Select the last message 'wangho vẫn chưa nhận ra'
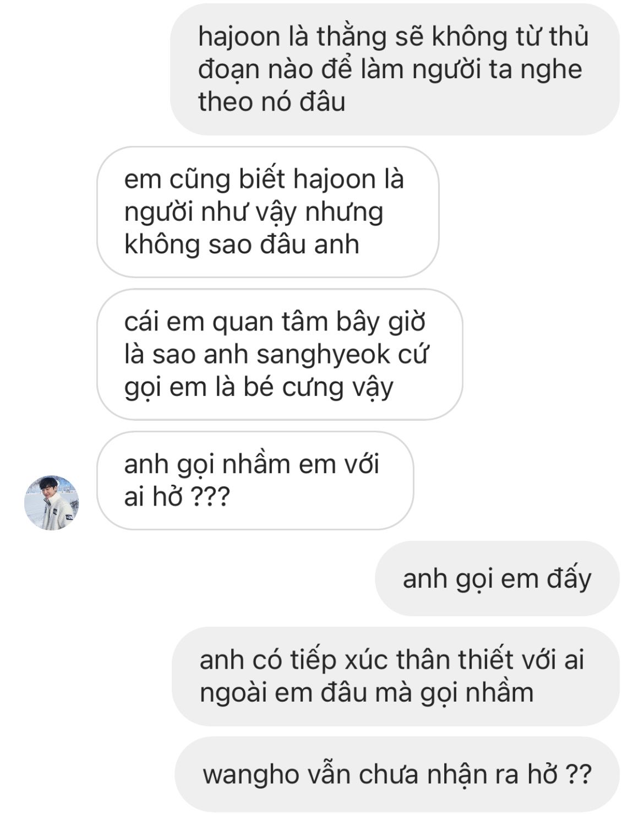 (x=397, y=774)
